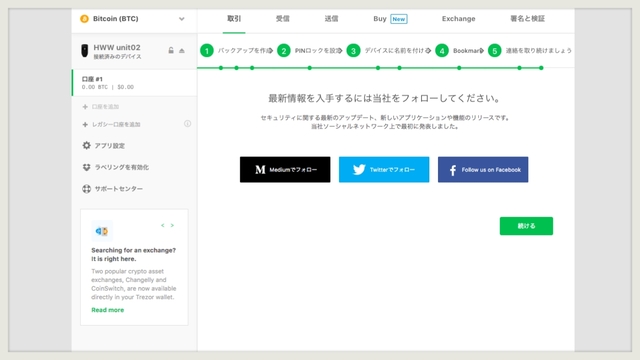The width and height of the screenshot is (640, 360).
Task: Click step 2 circle for PIN lock
Action: click(x=284, y=51)
